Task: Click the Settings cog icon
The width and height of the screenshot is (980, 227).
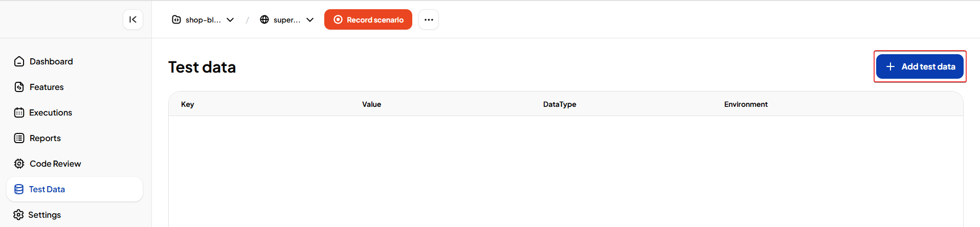Action: point(19,215)
